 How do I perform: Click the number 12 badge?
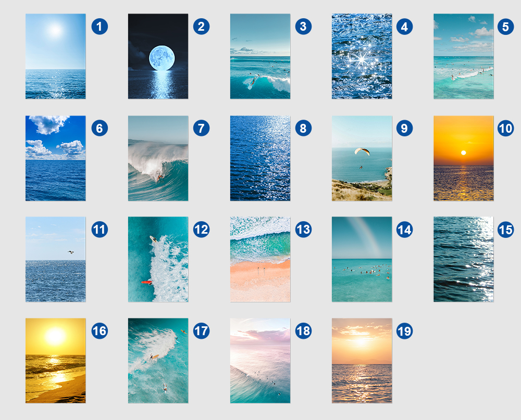pyautogui.click(x=201, y=230)
